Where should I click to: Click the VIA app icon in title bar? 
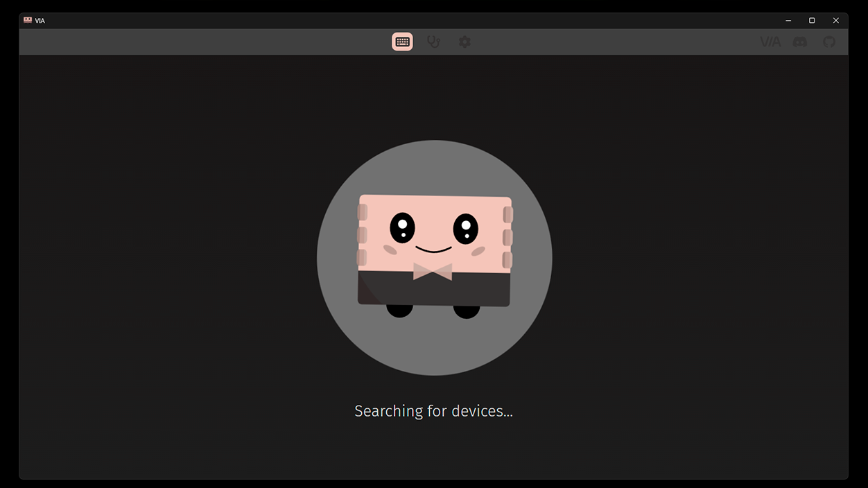coord(28,20)
